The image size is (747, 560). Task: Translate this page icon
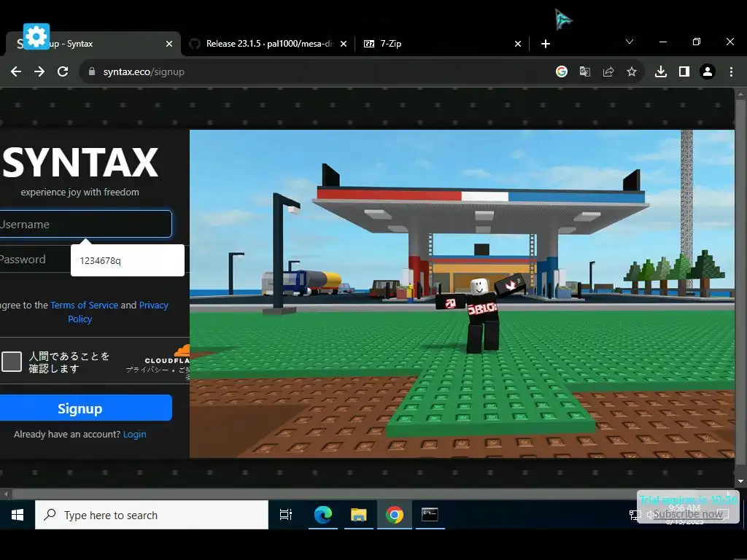click(x=585, y=72)
